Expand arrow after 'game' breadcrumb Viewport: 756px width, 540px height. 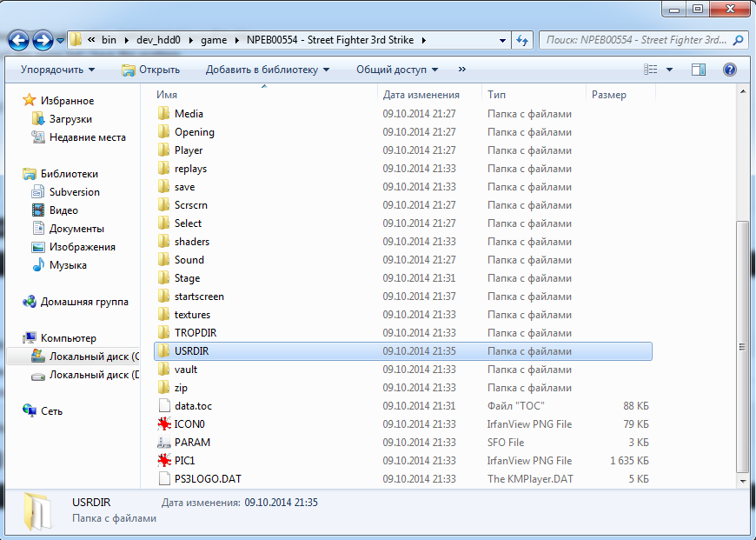[x=236, y=40]
